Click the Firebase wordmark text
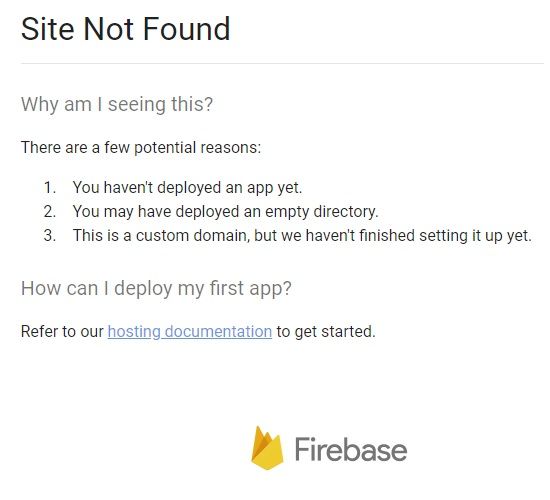Viewport: 550px width, 500px height. 351,449
